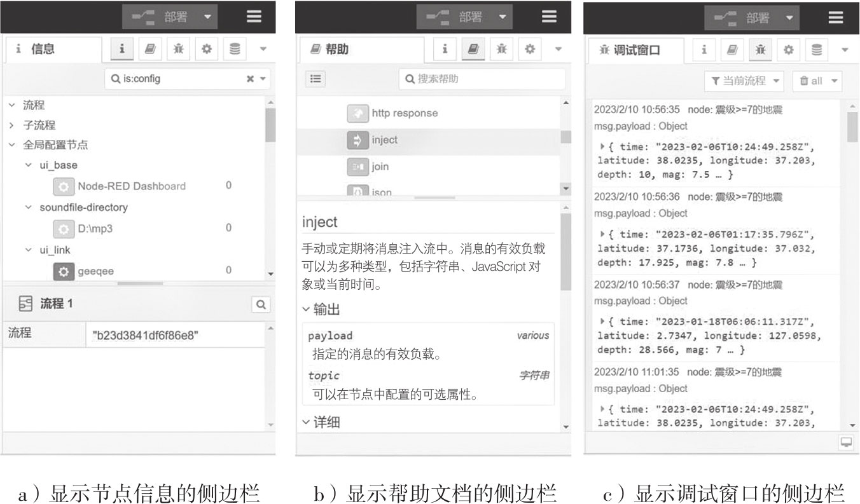Click the geeqee config node gear icon
Viewport: 860px width, 504px height.
click(x=63, y=271)
